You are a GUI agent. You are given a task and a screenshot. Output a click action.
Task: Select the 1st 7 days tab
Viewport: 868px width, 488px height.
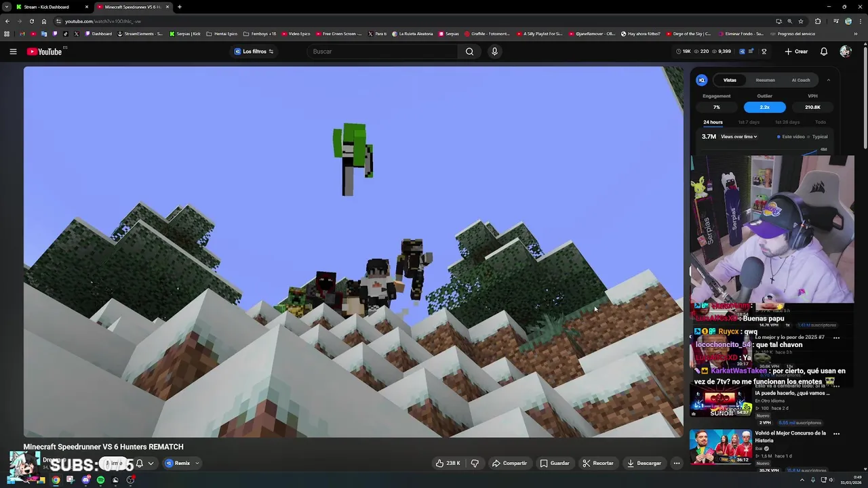click(749, 122)
